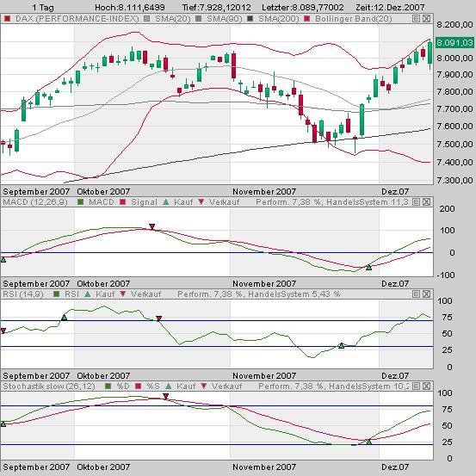
Task: Click the Verkauf triangle in RSI legend
Action: point(122,294)
